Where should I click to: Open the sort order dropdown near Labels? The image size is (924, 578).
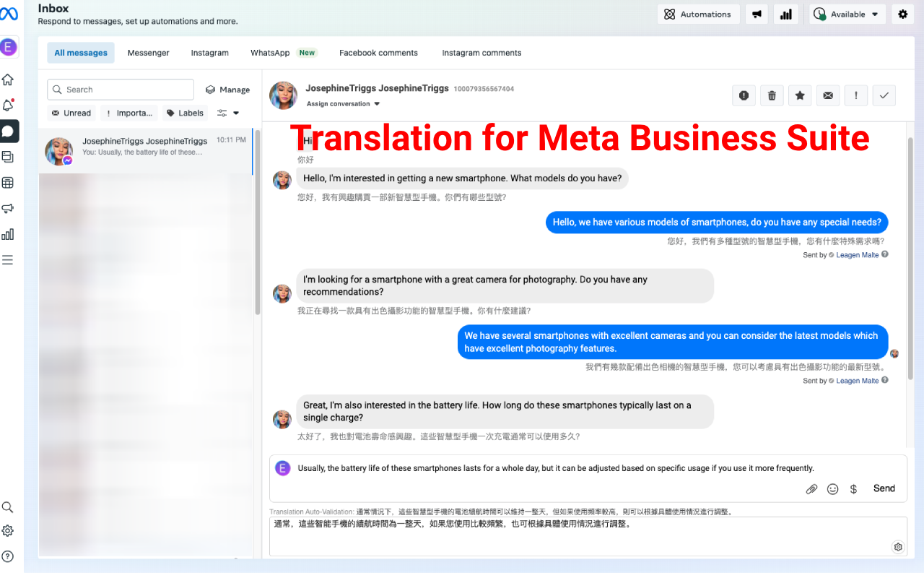pos(227,113)
